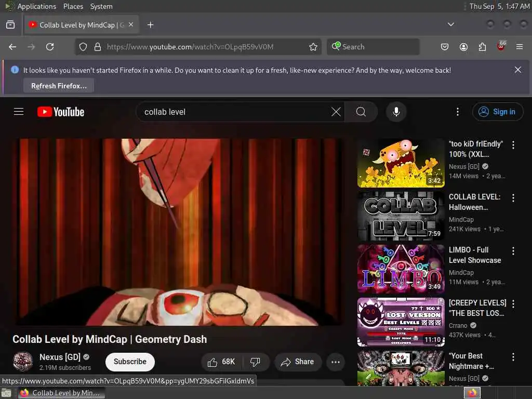Open COLLAB LEVEL: Halloween title link

[x=474, y=202]
